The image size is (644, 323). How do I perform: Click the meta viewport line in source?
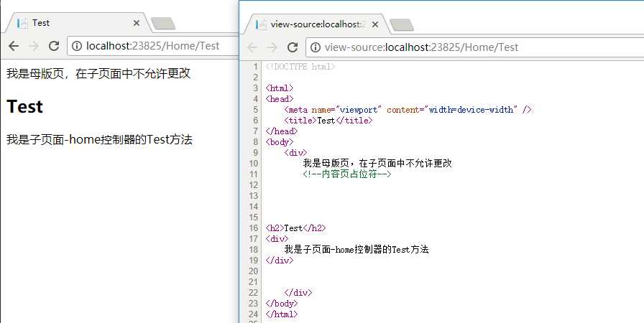(x=408, y=110)
